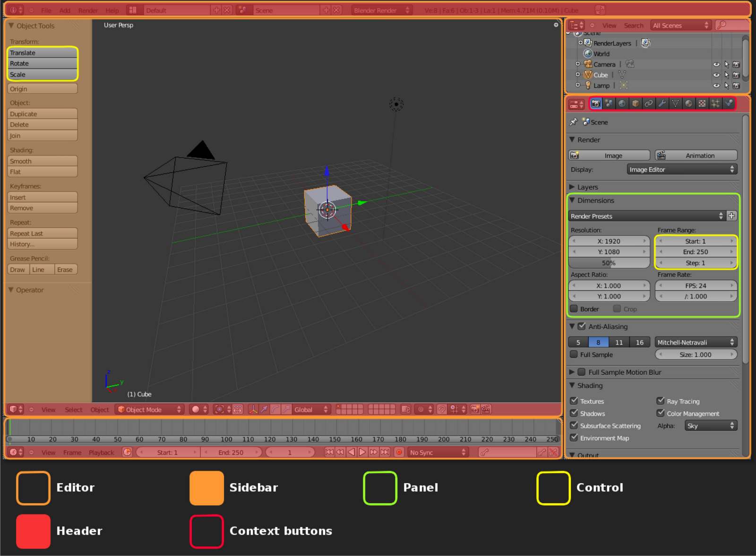Image resolution: width=756 pixels, height=556 pixels.
Task: Open the Render properties camera tab
Action: [x=596, y=103]
